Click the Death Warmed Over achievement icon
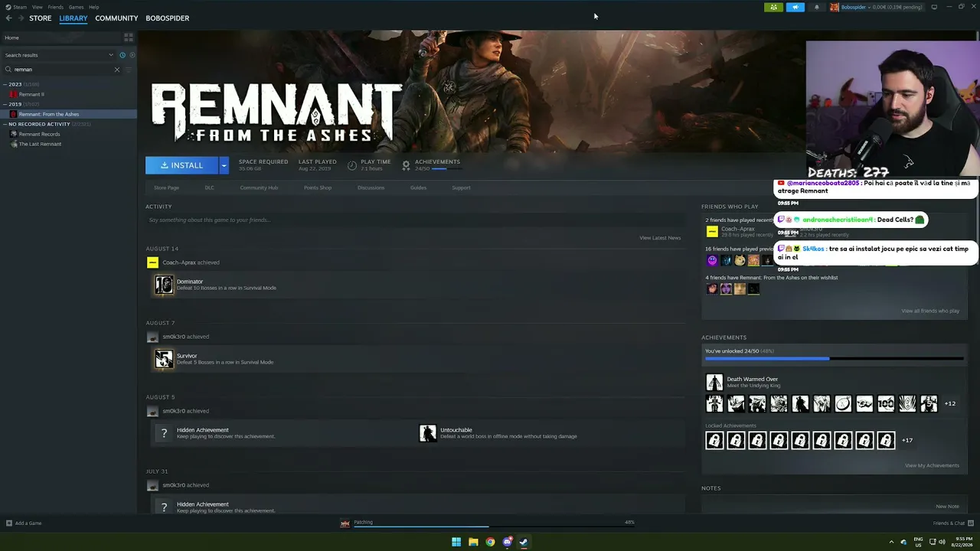 pos(714,382)
